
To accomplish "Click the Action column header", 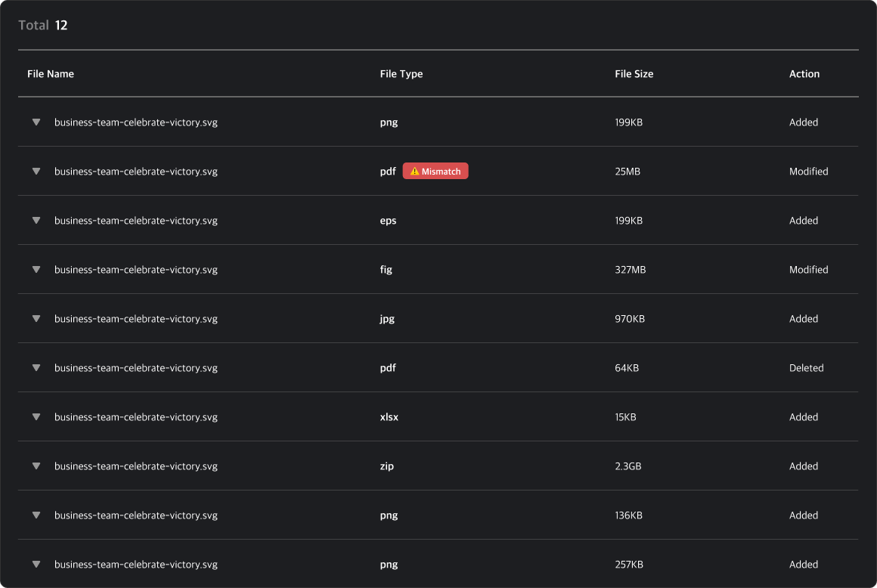I will click(804, 73).
